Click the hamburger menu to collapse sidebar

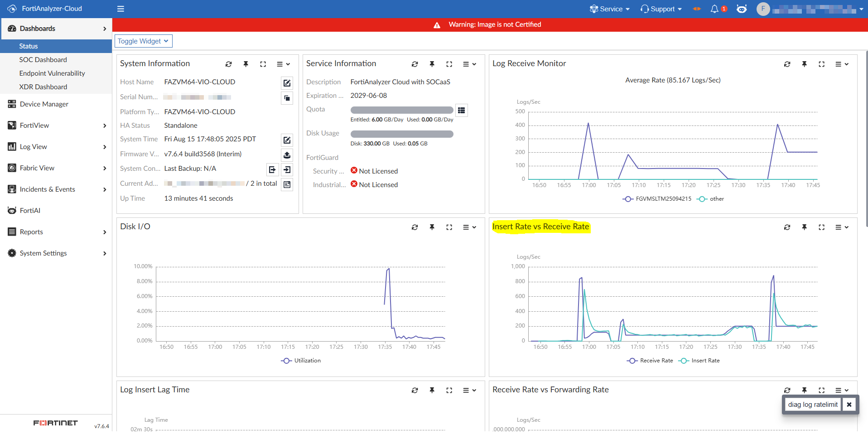pyautogui.click(x=121, y=9)
